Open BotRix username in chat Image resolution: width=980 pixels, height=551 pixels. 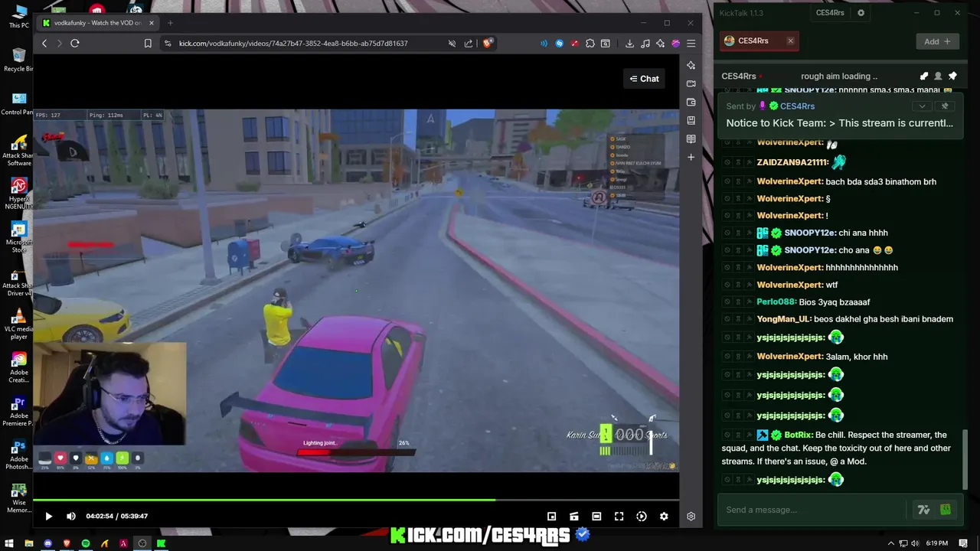798,435
